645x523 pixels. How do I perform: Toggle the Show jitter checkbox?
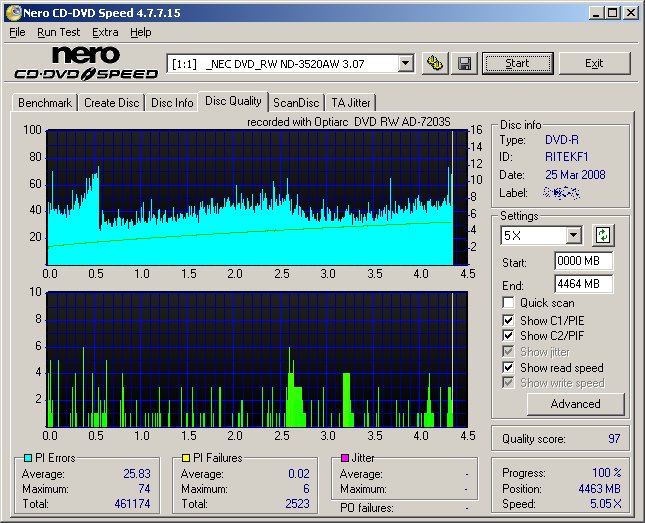pyautogui.click(x=508, y=351)
